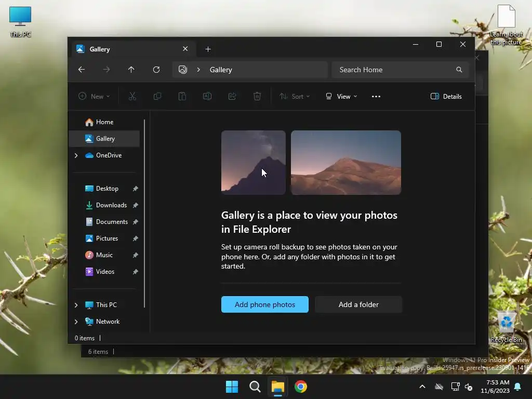Click the pin icon next to Documents
This screenshot has width=532, height=399.
coord(136,222)
